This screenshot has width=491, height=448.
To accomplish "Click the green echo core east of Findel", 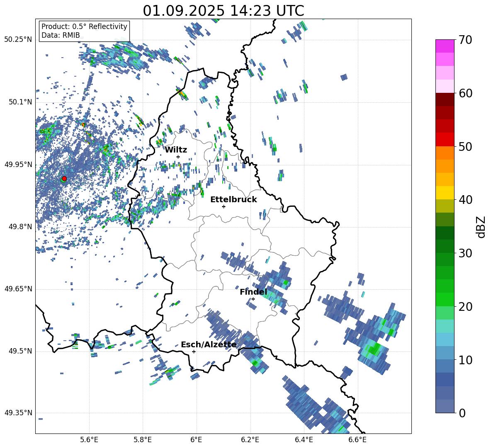I will [x=286, y=283].
